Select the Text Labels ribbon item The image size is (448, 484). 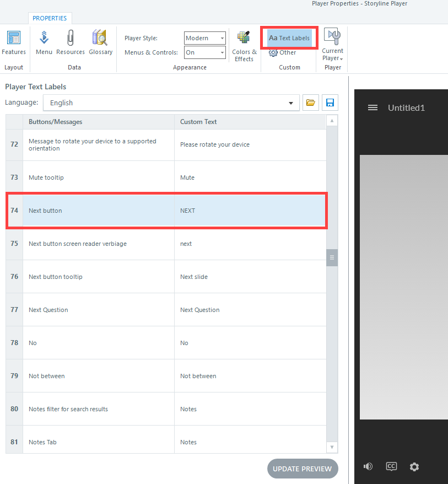(289, 38)
